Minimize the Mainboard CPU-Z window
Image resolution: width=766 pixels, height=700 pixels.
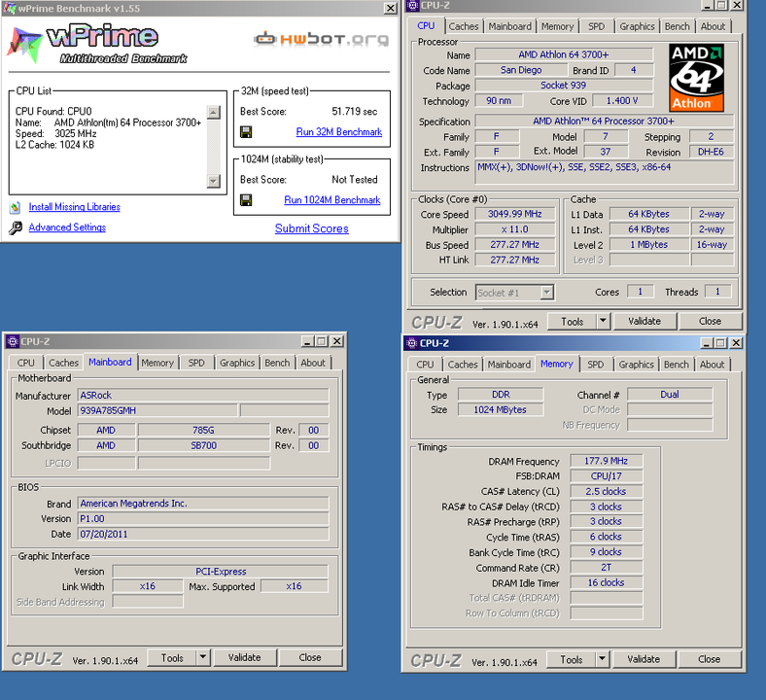[307, 341]
